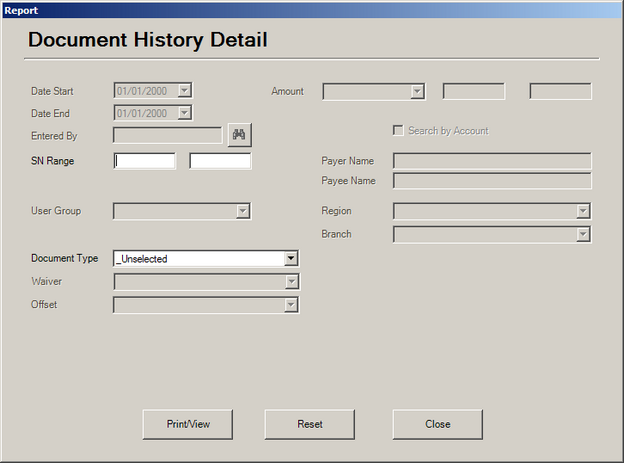Open the Offset dropdown
624x463 pixels.
(x=291, y=305)
